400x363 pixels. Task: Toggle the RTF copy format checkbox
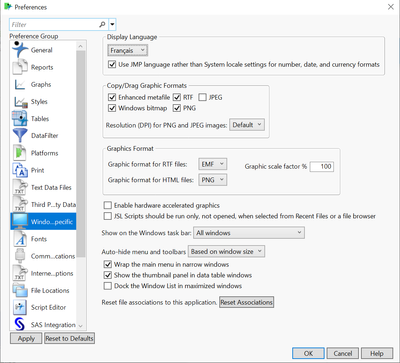click(177, 97)
